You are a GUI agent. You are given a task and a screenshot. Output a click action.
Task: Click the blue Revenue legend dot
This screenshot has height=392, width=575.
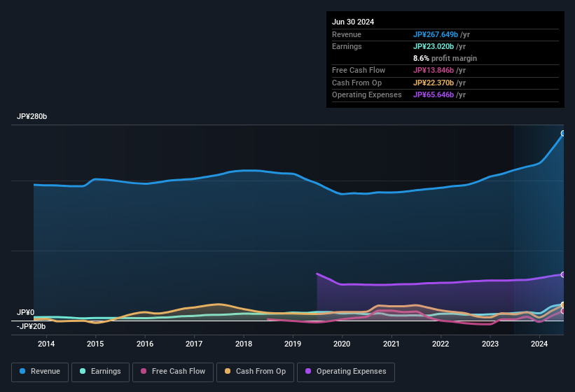[x=23, y=372]
